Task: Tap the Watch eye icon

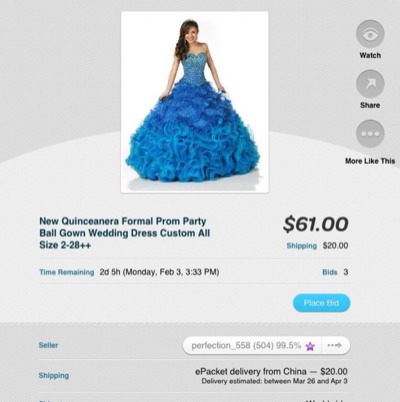Action: [370, 34]
